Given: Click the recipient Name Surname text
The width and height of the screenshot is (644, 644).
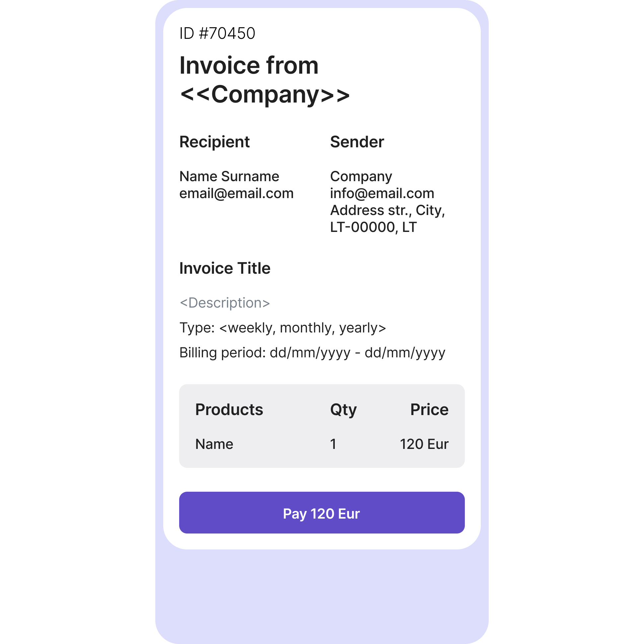Looking at the screenshot, I should pyautogui.click(x=229, y=176).
